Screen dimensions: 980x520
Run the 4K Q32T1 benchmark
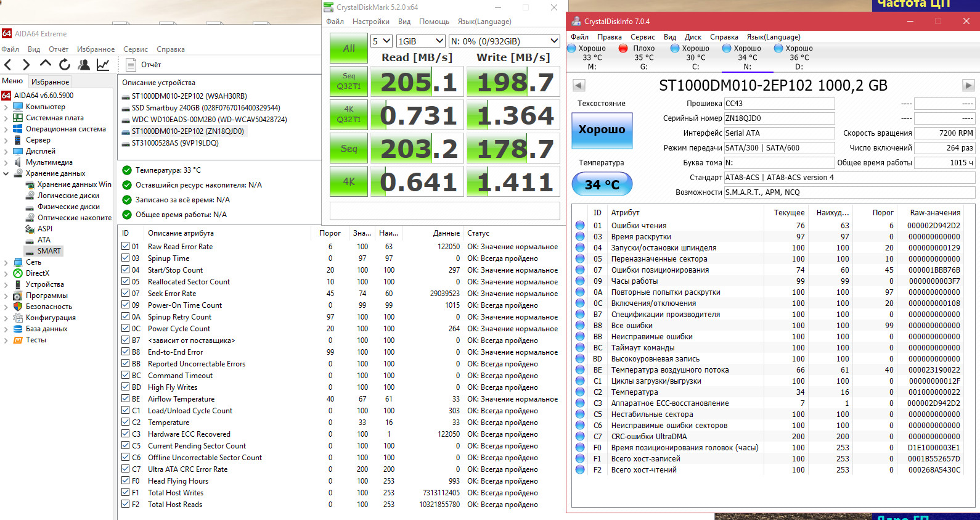pyautogui.click(x=349, y=115)
